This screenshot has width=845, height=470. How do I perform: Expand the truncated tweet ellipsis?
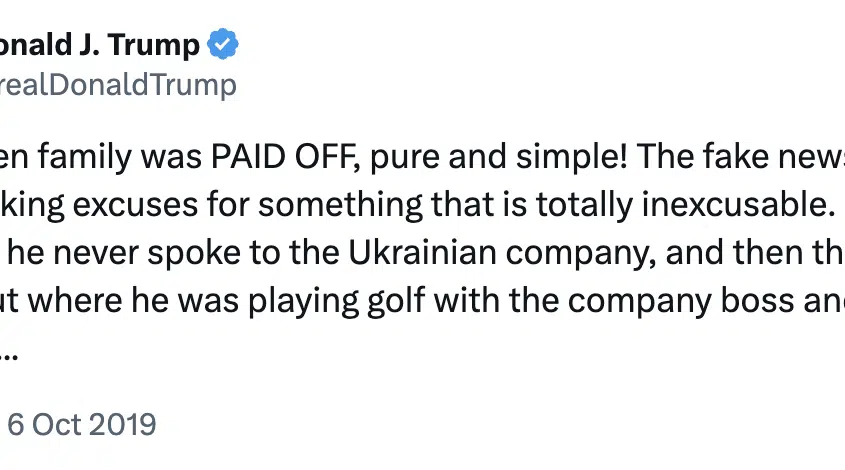pos(9,357)
